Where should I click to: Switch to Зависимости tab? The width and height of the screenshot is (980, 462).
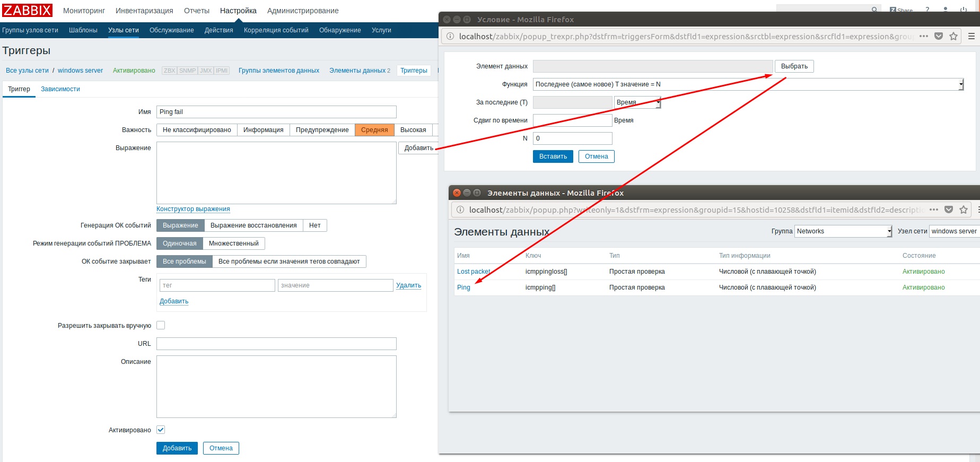(60, 89)
